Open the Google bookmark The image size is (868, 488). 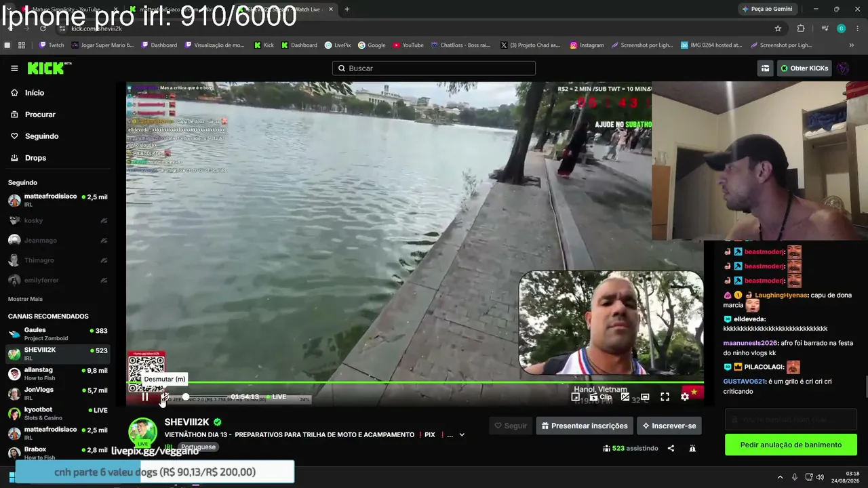(372, 45)
